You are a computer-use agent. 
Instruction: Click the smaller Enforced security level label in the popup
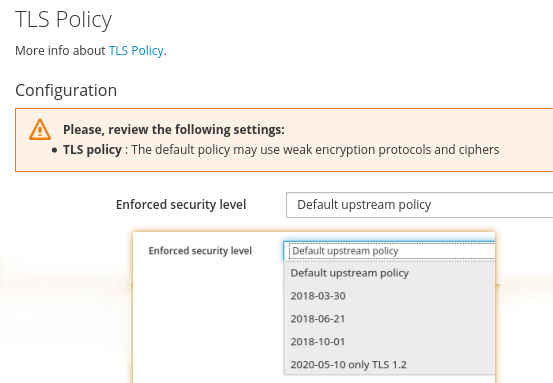click(200, 251)
